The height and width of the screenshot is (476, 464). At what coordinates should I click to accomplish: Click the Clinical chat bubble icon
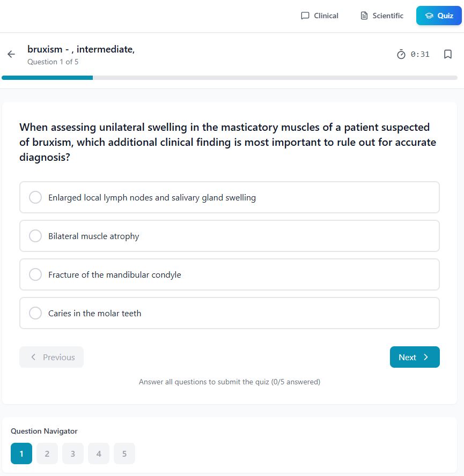tap(305, 16)
